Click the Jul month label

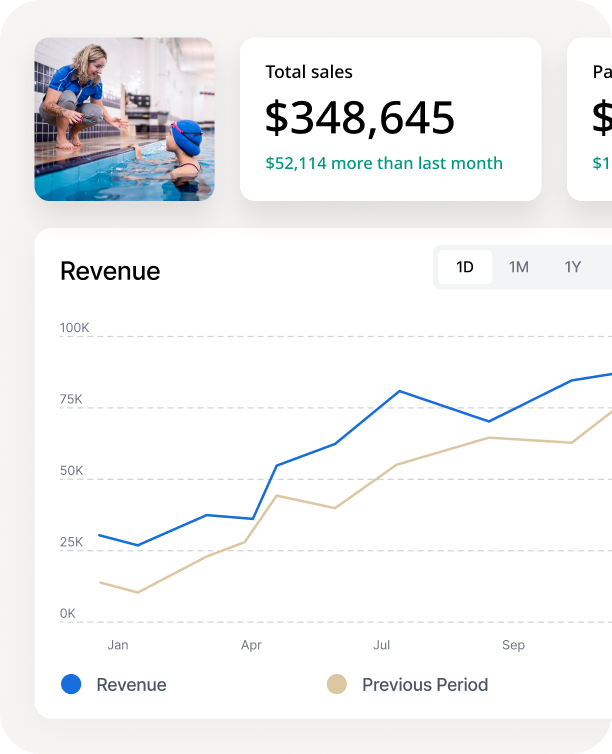pyautogui.click(x=382, y=645)
